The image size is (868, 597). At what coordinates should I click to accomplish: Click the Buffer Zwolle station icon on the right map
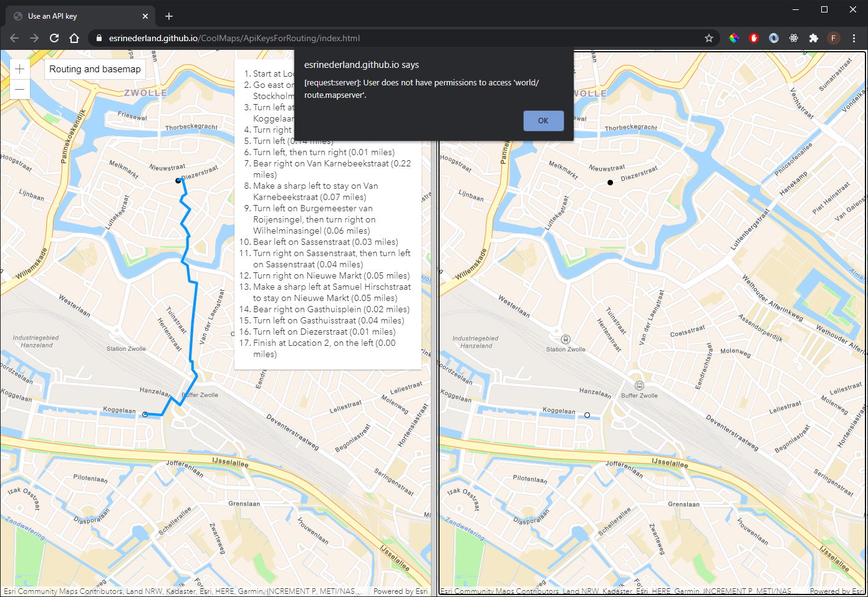click(639, 386)
